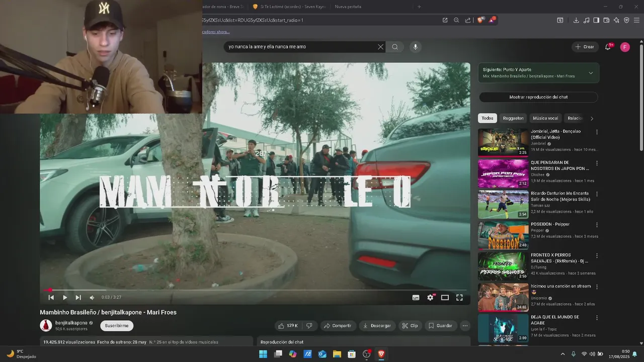This screenshot has width=644, height=362.
Task: Like the video with 129 K likes
Action: tap(288, 326)
